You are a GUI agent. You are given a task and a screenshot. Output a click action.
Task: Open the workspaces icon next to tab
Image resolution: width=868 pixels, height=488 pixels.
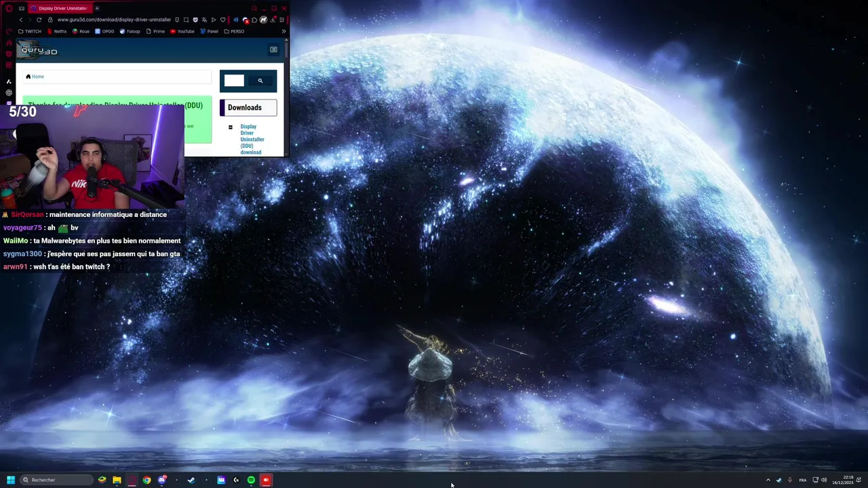pos(22,8)
